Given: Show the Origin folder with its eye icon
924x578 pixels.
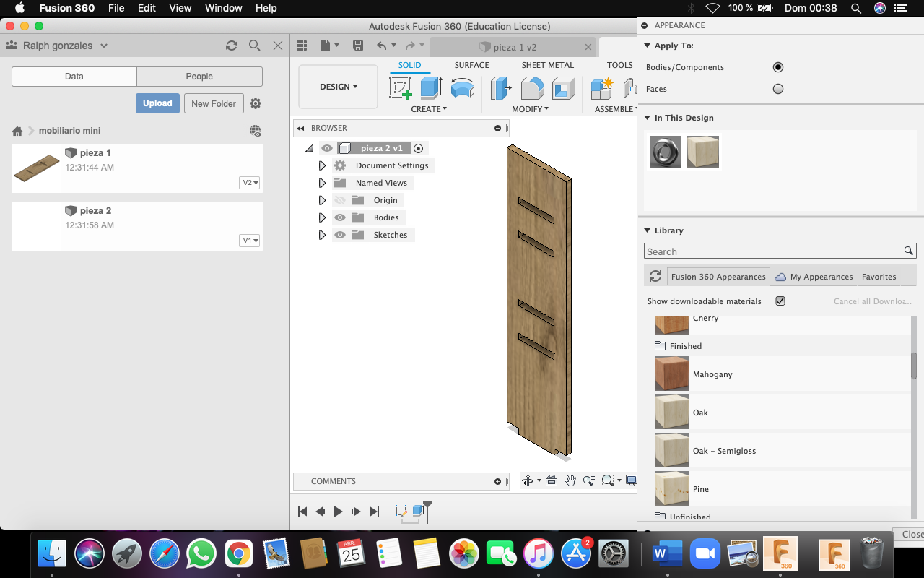Looking at the screenshot, I should (340, 200).
